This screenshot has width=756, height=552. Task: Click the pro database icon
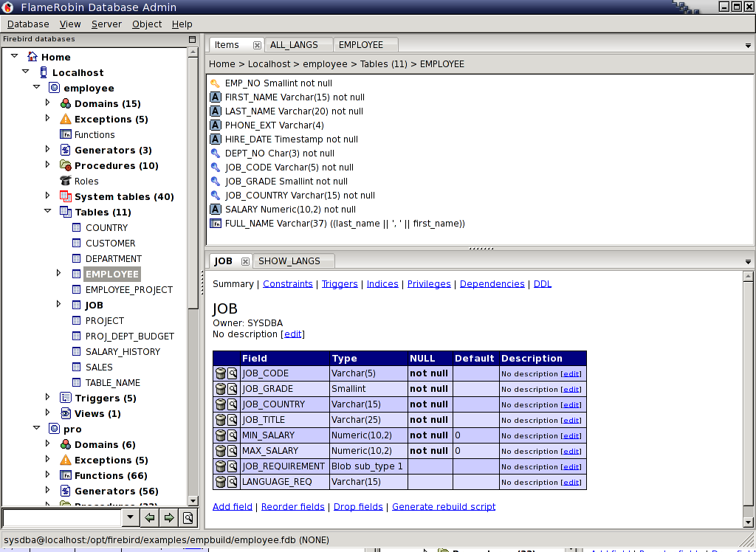[x=55, y=429]
